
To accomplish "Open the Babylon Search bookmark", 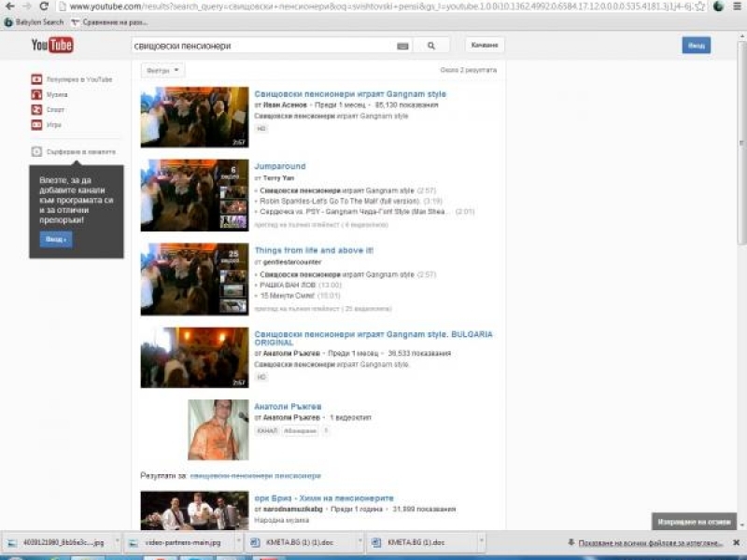I will click(x=34, y=21).
